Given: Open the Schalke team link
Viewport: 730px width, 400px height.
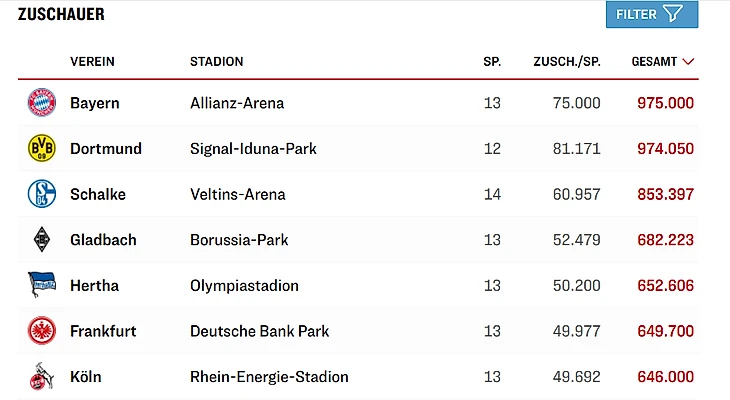Looking at the screenshot, I should [x=98, y=195].
